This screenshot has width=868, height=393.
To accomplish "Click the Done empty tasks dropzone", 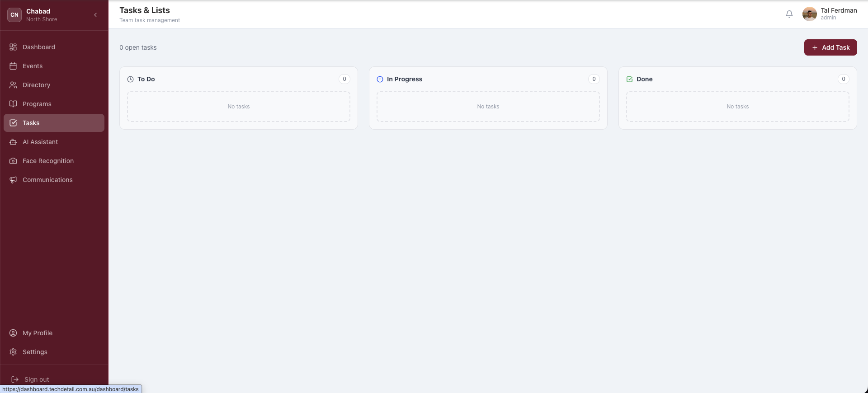I will (738, 107).
